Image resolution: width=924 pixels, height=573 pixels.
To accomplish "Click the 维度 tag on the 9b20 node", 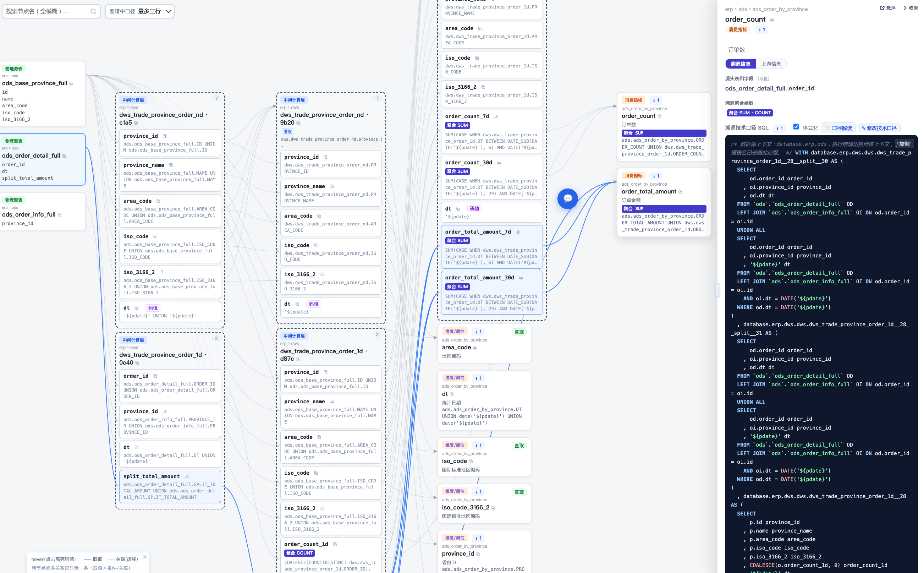I will click(287, 132).
